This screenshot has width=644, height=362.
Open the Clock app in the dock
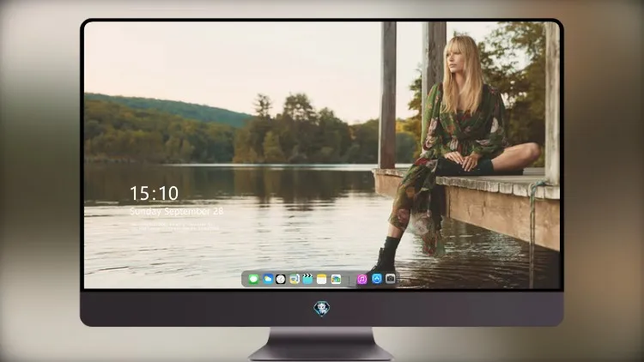pos(281,279)
